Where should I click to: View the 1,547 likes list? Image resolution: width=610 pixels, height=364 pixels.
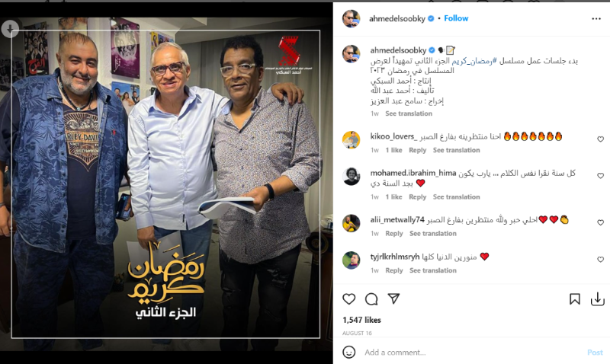click(x=361, y=320)
